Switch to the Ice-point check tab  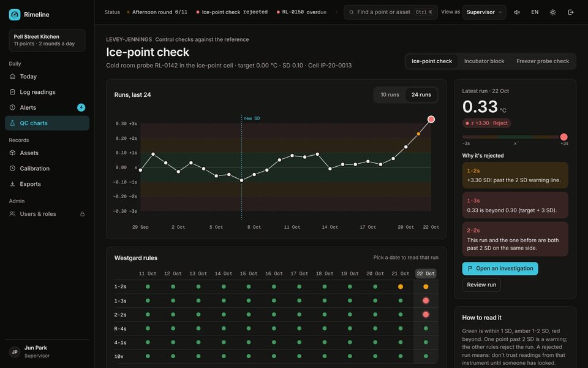pos(432,61)
